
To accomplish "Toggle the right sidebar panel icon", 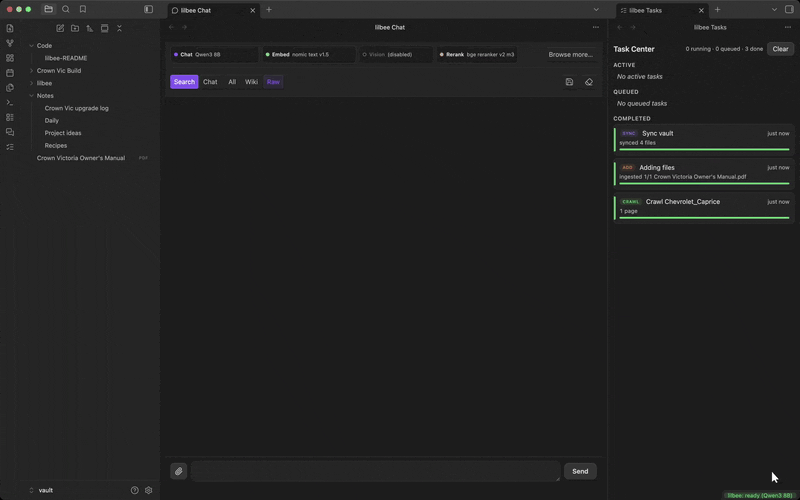I will pos(789,9).
